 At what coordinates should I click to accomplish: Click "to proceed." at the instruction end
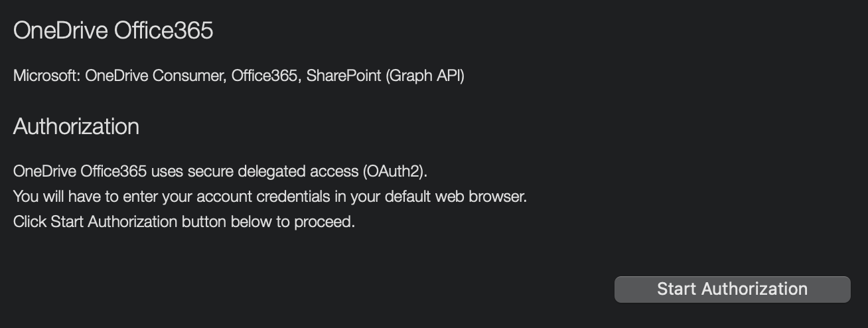pyautogui.click(x=316, y=222)
